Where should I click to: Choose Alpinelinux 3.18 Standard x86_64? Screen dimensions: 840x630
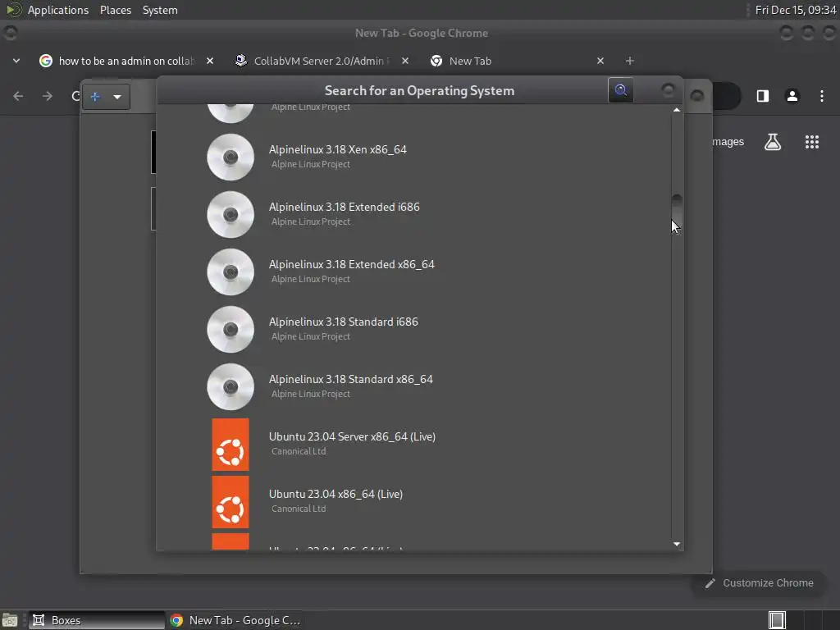pyautogui.click(x=413, y=386)
